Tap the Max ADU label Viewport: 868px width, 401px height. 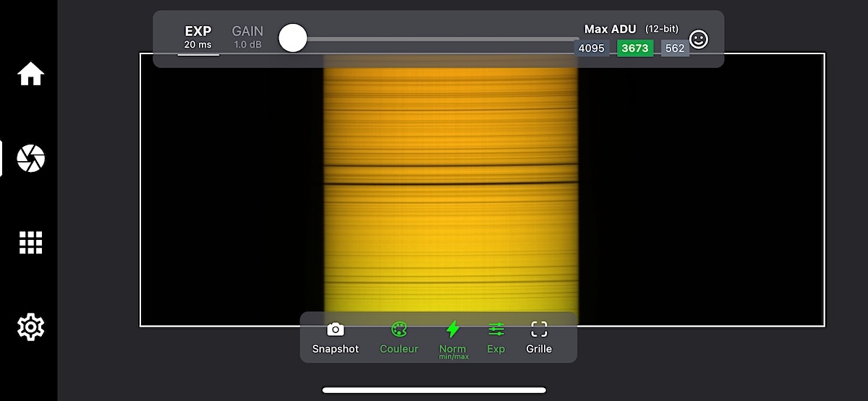(x=610, y=29)
